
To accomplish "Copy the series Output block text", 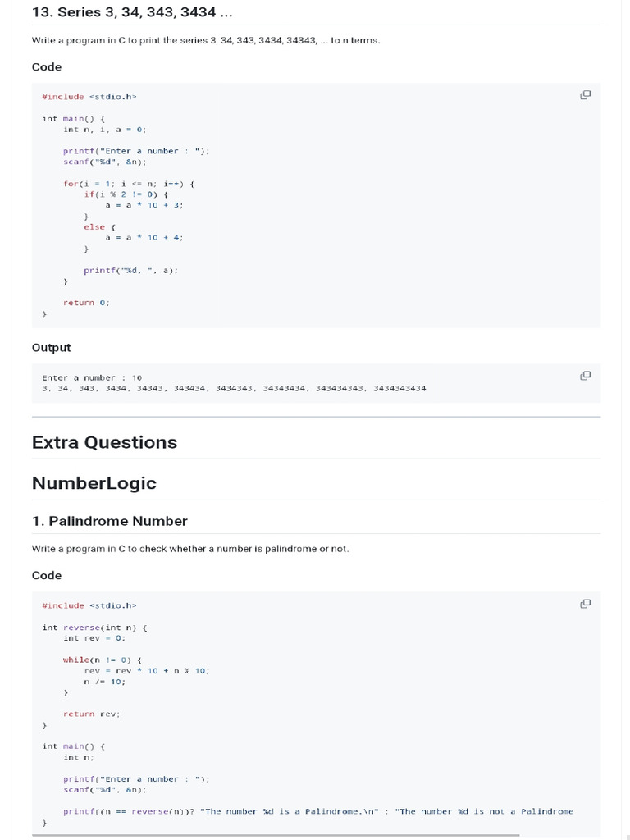I will coord(585,376).
